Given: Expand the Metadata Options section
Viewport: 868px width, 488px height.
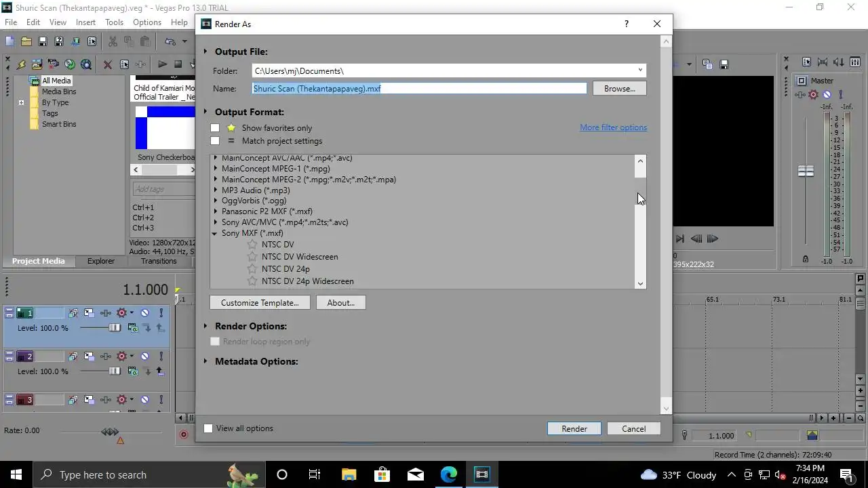Looking at the screenshot, I should click(205, 361).
